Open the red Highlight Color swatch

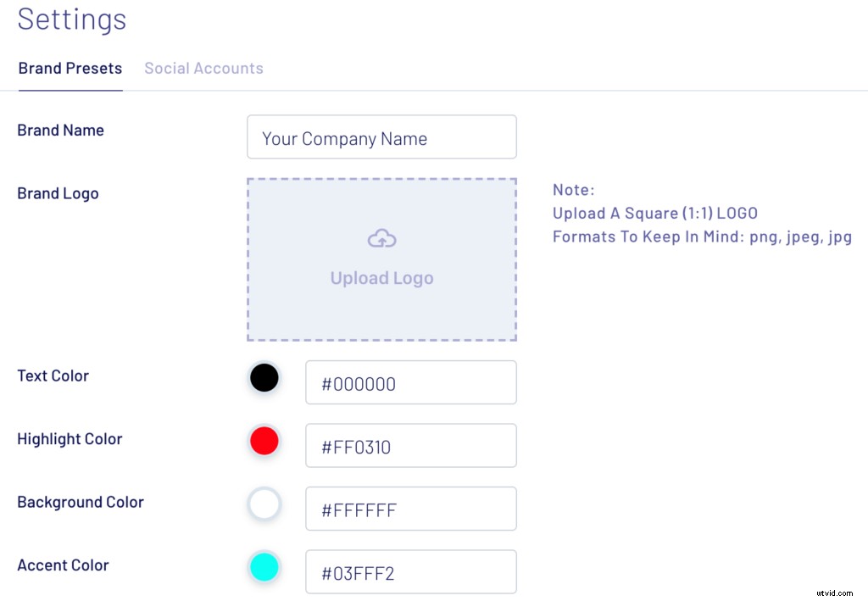point(264,441)
